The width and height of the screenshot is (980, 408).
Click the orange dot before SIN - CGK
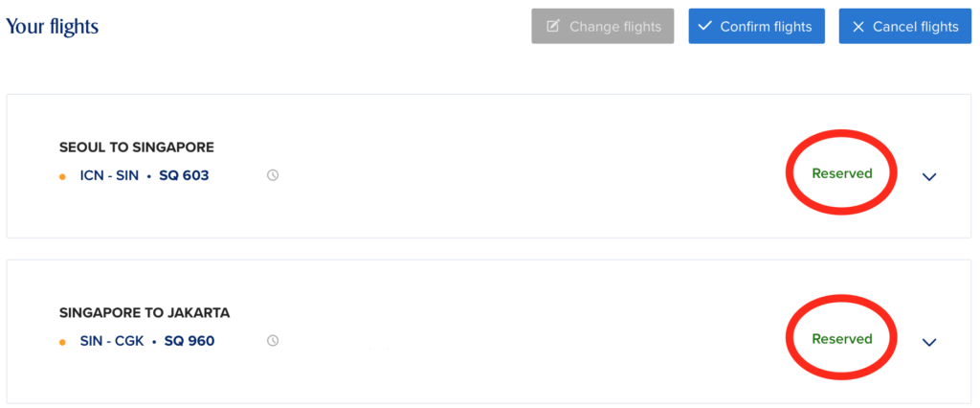click(62, 342)
